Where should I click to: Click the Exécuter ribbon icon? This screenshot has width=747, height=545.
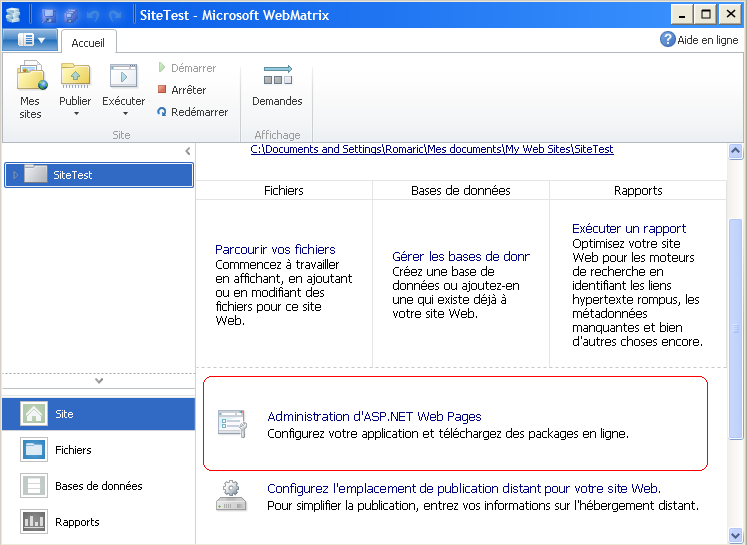coord(123,77)
